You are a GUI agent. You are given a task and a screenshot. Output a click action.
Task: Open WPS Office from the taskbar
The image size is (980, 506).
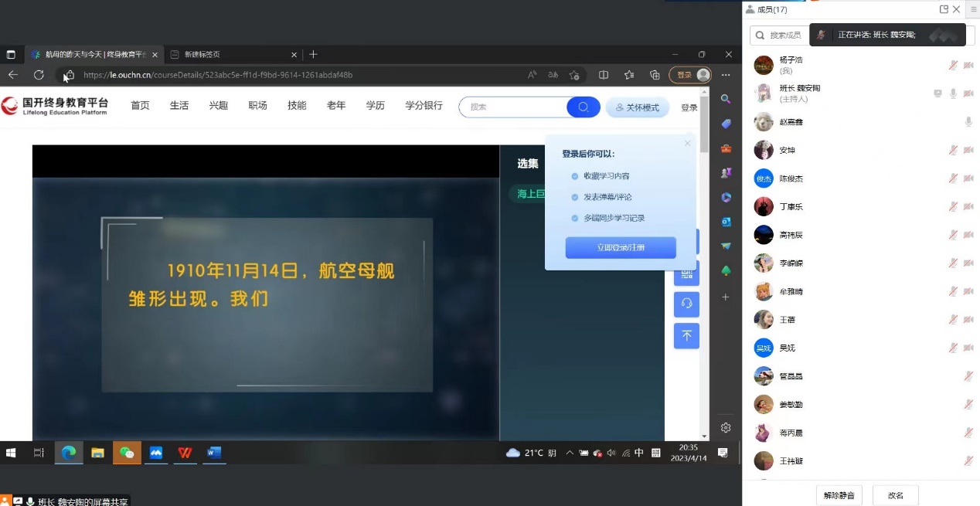pyautogui.click(x=185, y=453)
